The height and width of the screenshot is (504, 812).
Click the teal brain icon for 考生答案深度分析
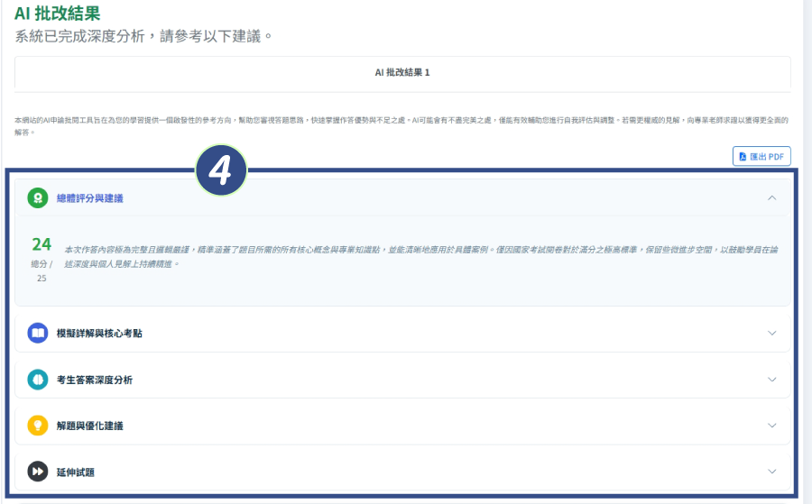click(38, 380)
